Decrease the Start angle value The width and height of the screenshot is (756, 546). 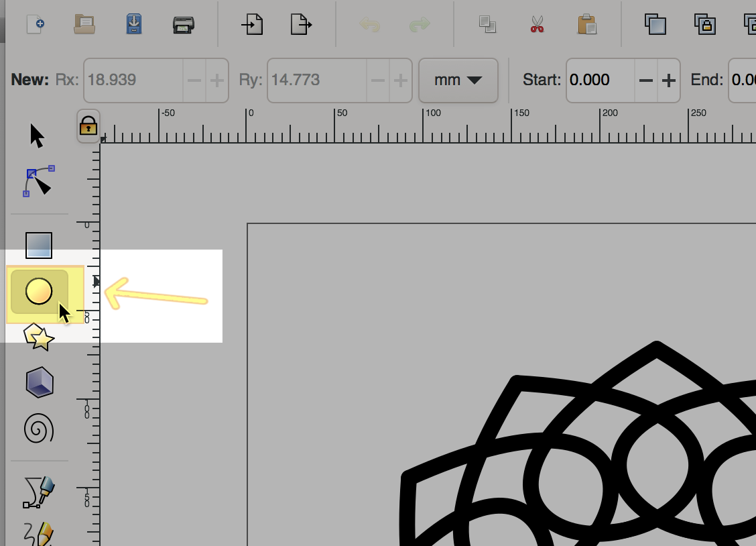[646, 80]
